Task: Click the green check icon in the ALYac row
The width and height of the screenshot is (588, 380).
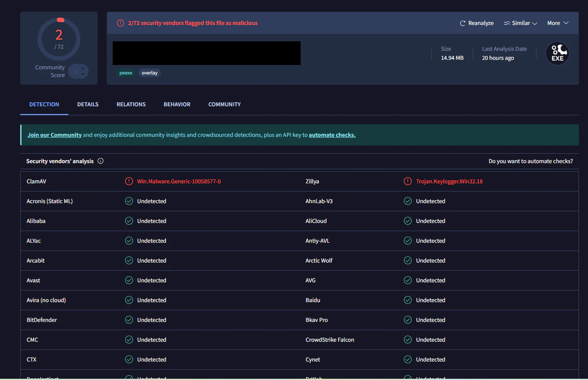Action: pos(129,241)
